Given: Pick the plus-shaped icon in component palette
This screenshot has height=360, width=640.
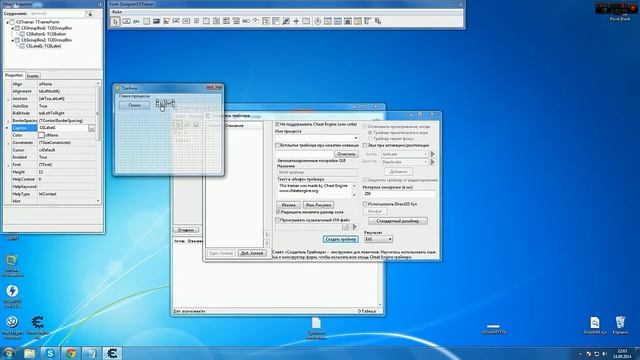Looking at the screenshot, I should pos(296,21).
